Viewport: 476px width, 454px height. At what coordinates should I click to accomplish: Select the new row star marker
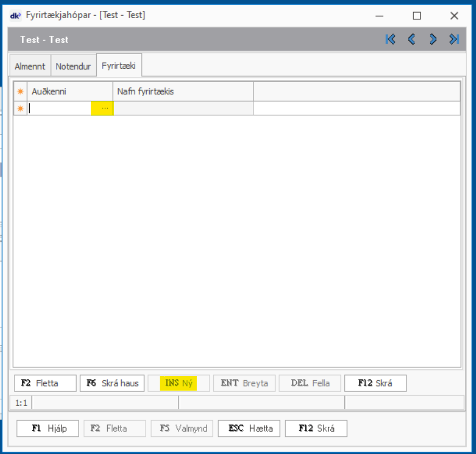tap(20, 108)
